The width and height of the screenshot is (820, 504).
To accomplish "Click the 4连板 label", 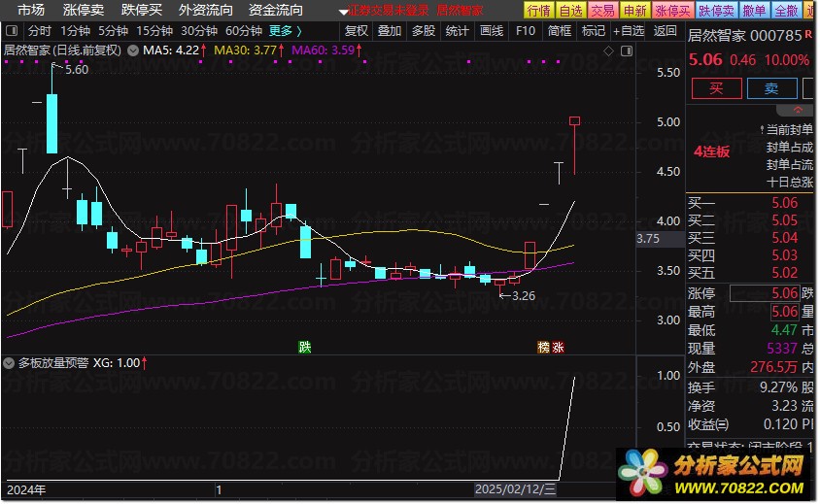I will 712,151.
